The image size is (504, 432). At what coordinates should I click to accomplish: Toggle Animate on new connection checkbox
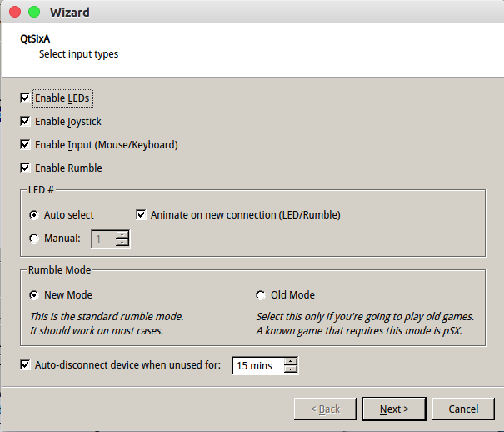141,214
